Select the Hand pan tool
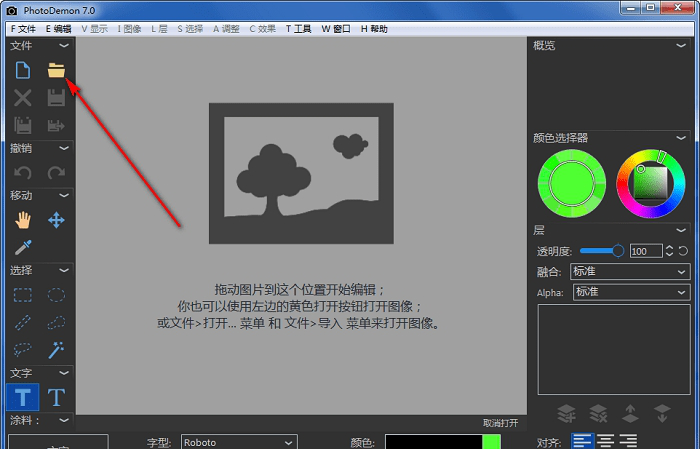Image resolution: width=700 pixels, height=466 pixels. point(23,220)
